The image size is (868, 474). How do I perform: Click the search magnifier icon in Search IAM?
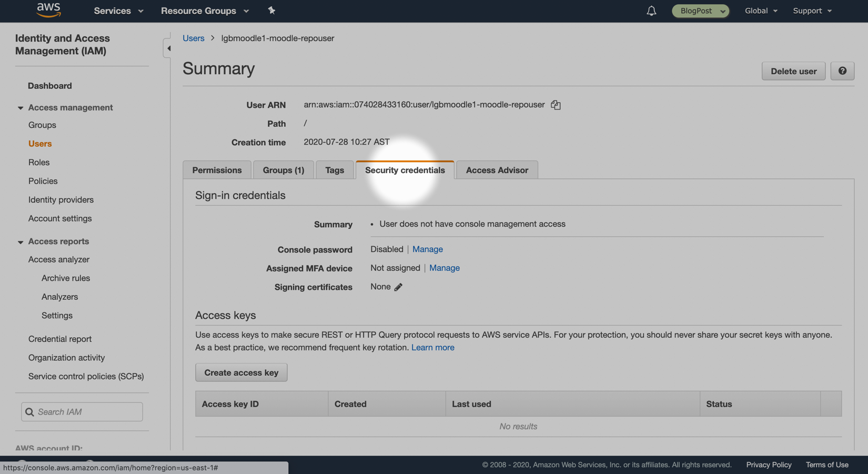click(x=30, y=412)
